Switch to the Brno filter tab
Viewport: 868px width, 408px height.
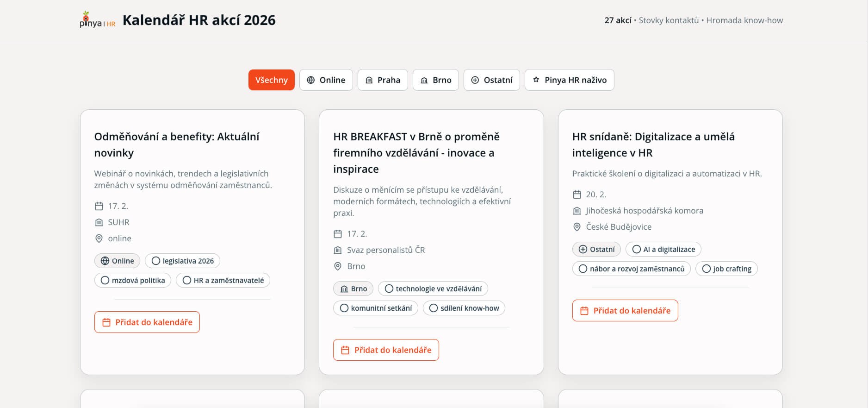click(435, 80)
